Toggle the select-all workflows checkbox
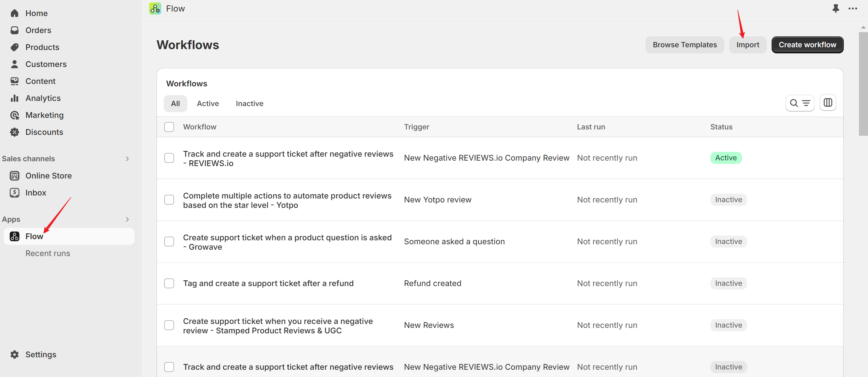Screen dimensions: 868x377 tap(169, 127)
